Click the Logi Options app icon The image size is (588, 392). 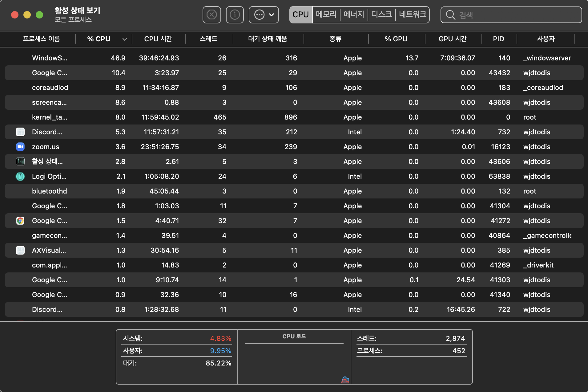coord(20,176)
